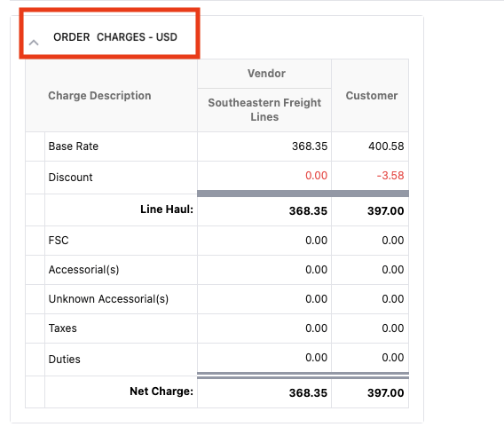Select Southeastern Freight Lines header cell
Viewport: 504px width, 435px height.
point(264,109)
